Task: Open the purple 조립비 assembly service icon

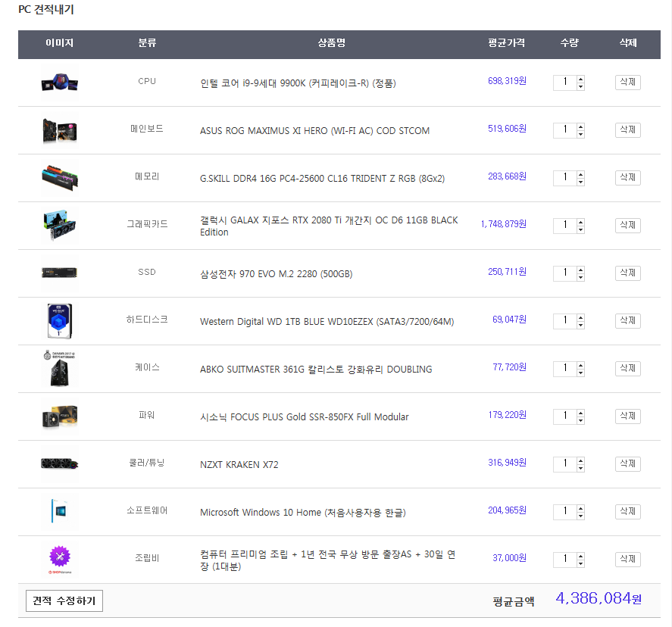Action: [60, 560]
